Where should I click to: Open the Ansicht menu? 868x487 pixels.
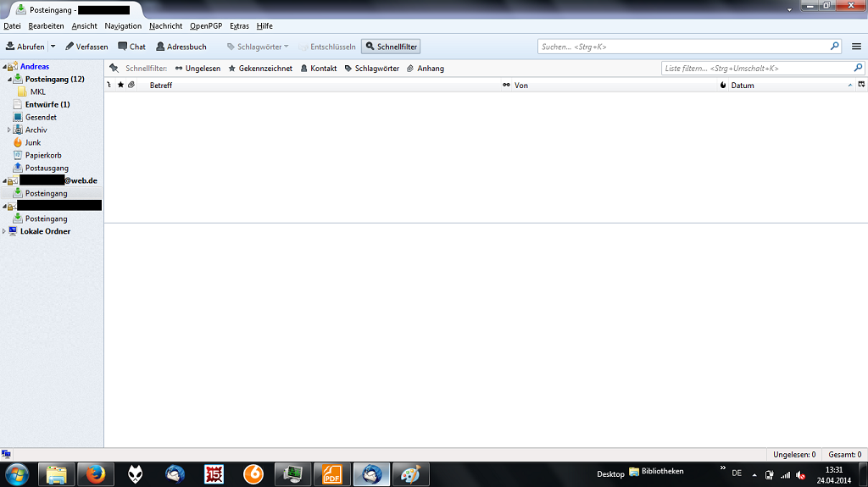point(84,26)
